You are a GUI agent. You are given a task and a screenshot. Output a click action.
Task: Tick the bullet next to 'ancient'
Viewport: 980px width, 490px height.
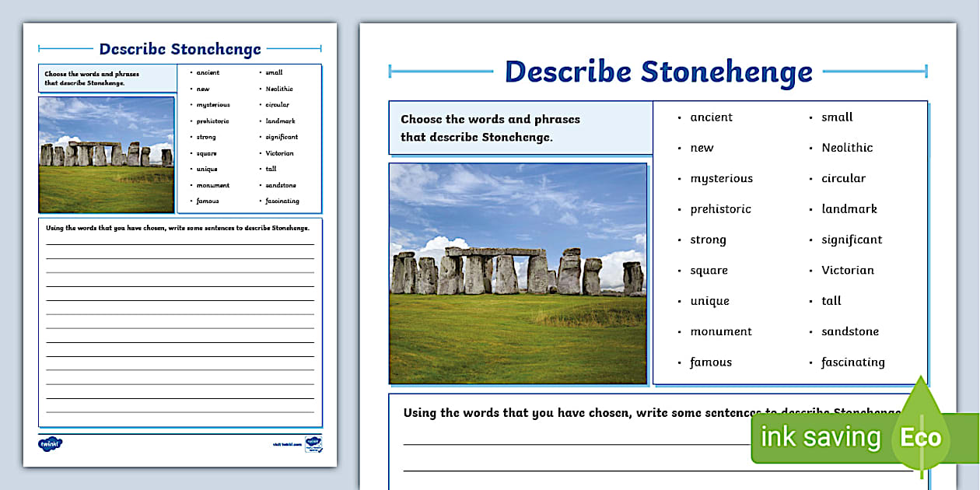[679, 117]
